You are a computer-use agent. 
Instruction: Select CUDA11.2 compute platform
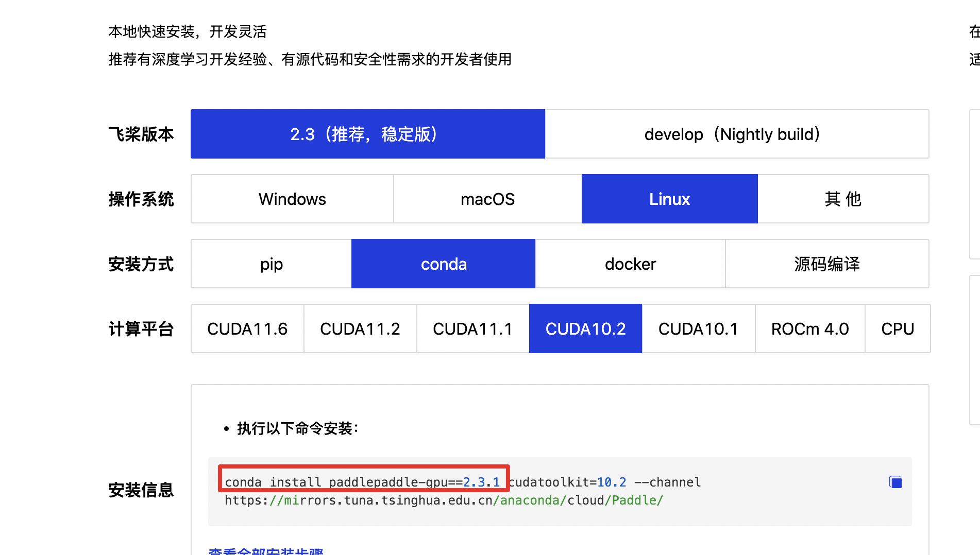click(360, 328)
